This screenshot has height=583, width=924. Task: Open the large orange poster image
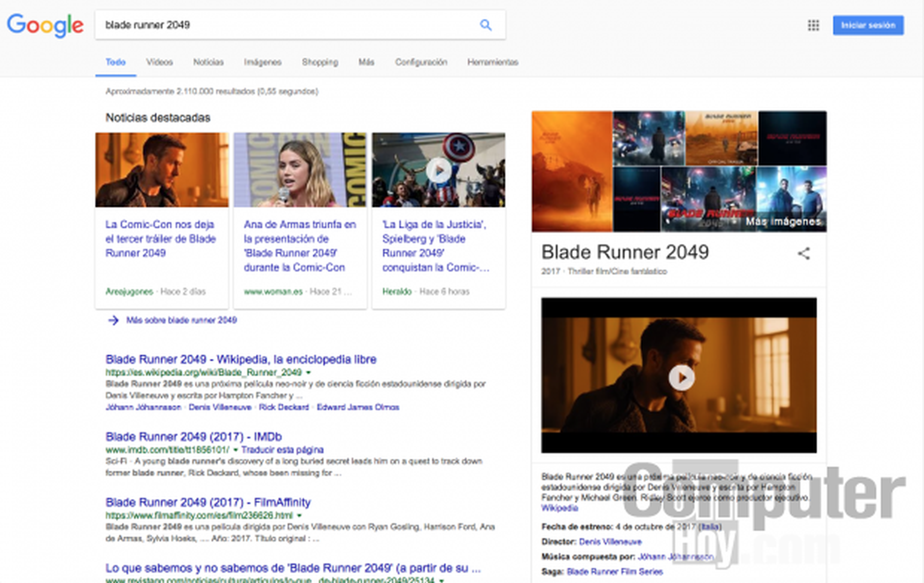(x=572, y=171)
